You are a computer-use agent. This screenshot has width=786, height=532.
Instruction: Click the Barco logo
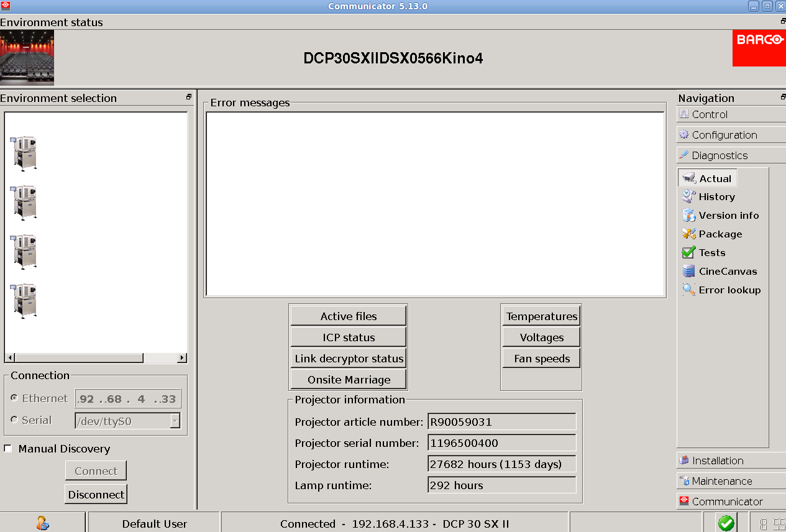click(x=759, y=48)
